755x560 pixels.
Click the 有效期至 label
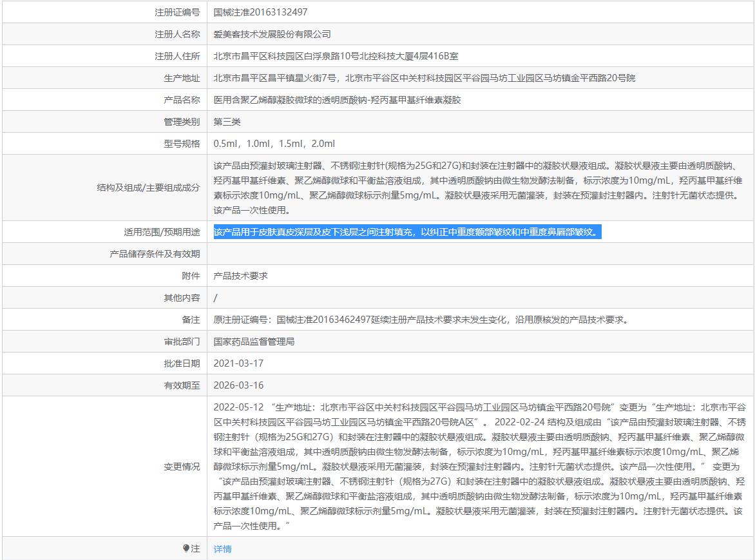point(182,385)
